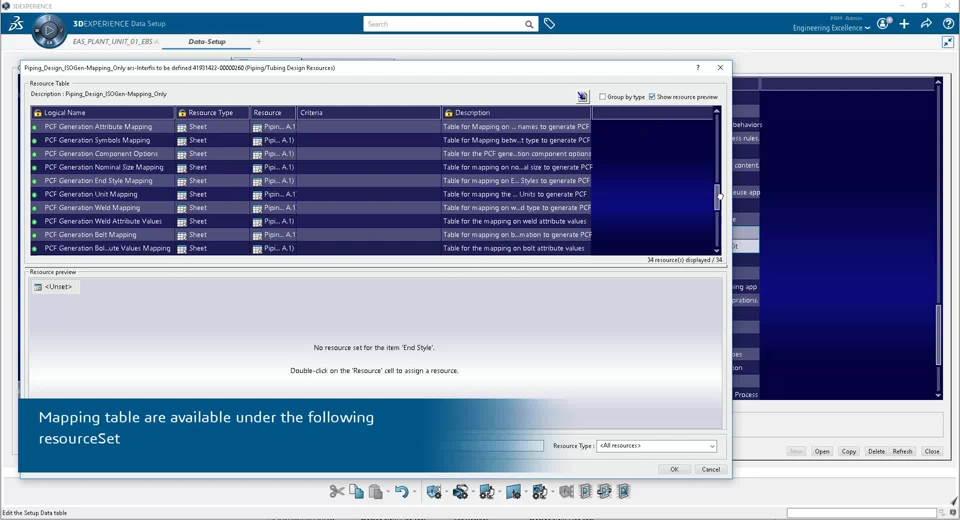Open the dropdown arrow next to Paste
The image size is (960, 520).
pos(388,492)
